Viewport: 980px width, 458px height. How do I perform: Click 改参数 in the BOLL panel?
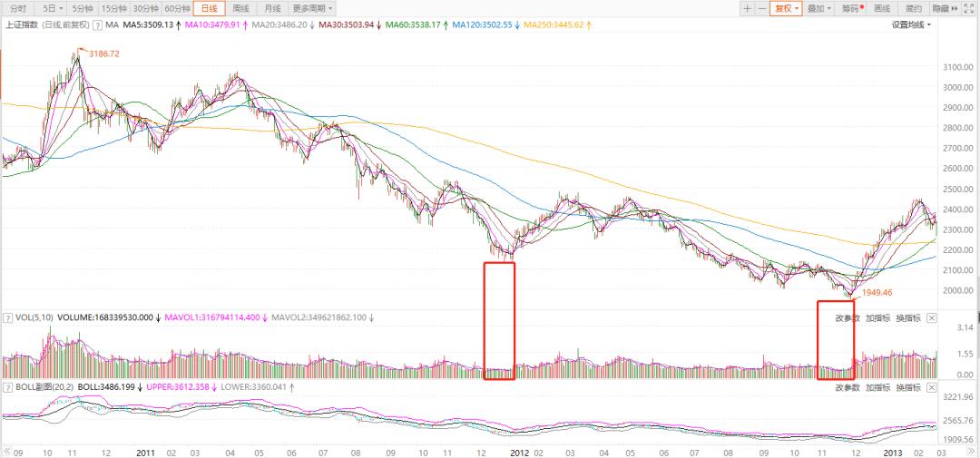pyautogui.click(x=848, y=387)
